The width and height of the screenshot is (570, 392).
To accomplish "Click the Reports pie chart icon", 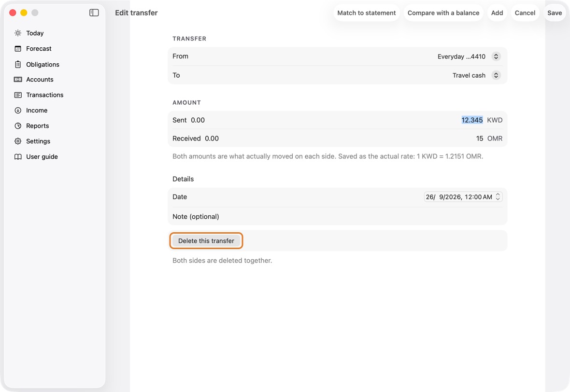I will pos(18,126).
